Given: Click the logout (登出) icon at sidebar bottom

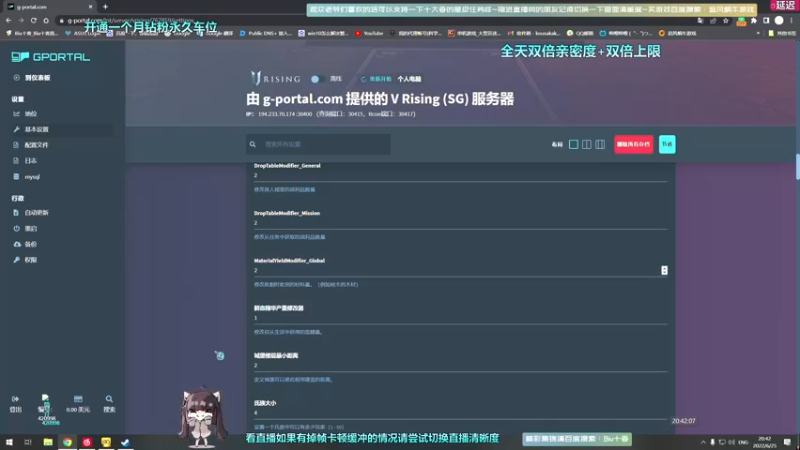Looking at the screenshot, I should coord(15,399).
